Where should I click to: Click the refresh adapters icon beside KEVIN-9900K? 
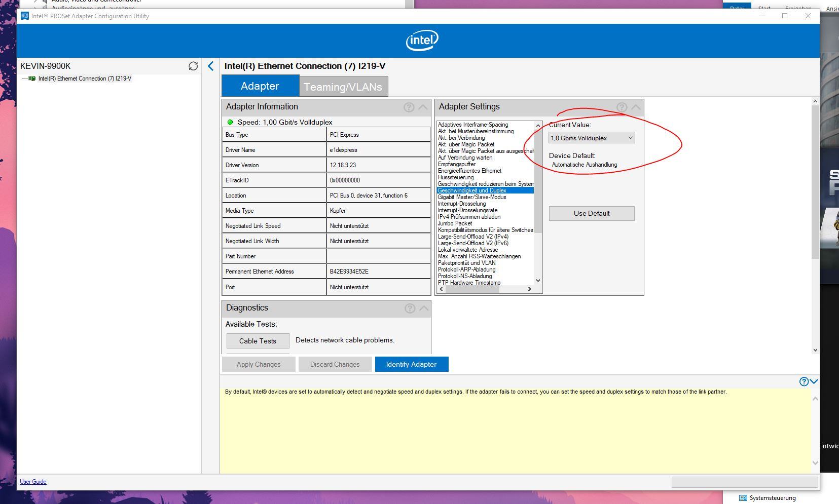(193, 66)
